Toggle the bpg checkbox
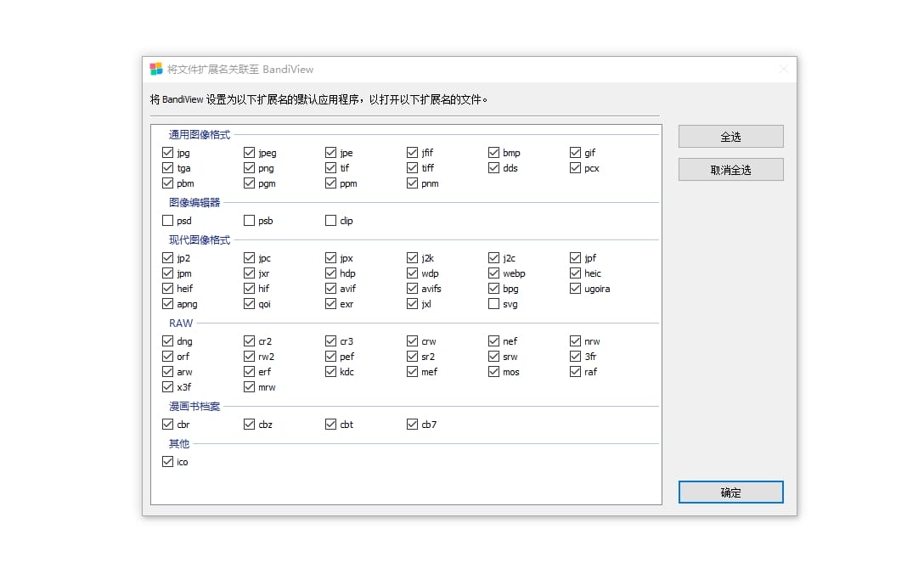The image size is (924, 574). [x=493, y=288]
